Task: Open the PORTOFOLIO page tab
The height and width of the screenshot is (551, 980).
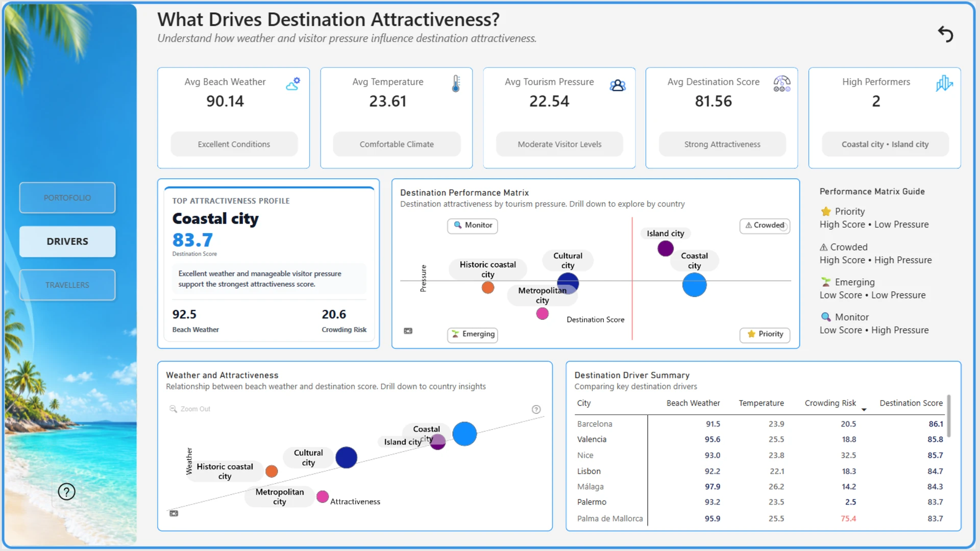Action: coord(67,197)
